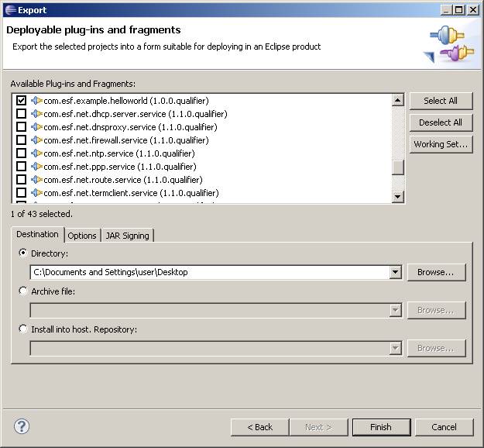Open help via the question mark icon
The height and width of the screenshot is (448, 484).
(22, 426)
